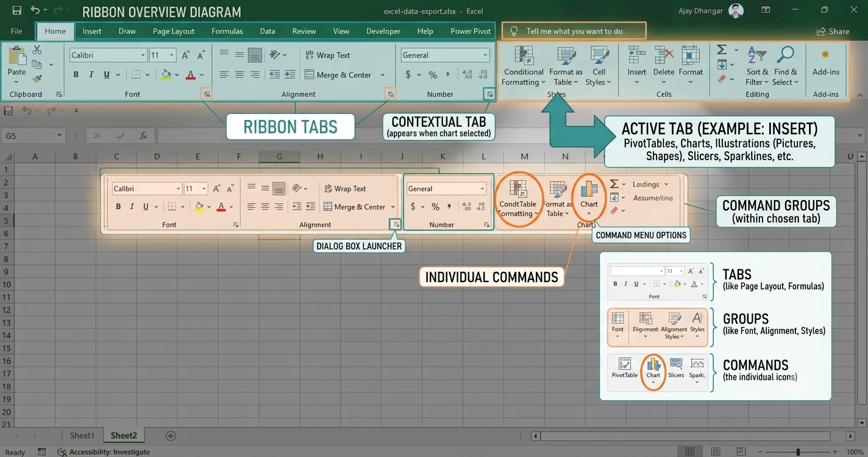The width and height of the screenshot is (868, 457).
Task: Click the AutoSum sigma in the Editing group
Action: (722, 50)
